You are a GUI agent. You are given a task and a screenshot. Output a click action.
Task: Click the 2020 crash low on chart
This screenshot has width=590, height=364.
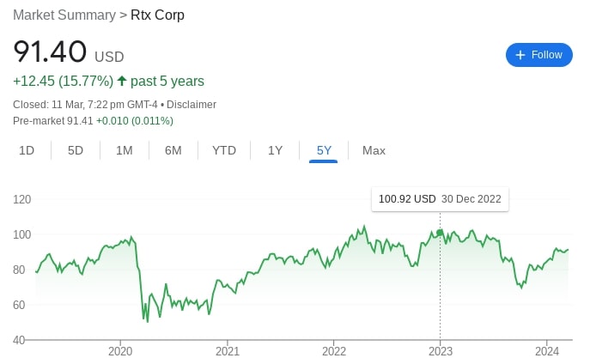148,321
